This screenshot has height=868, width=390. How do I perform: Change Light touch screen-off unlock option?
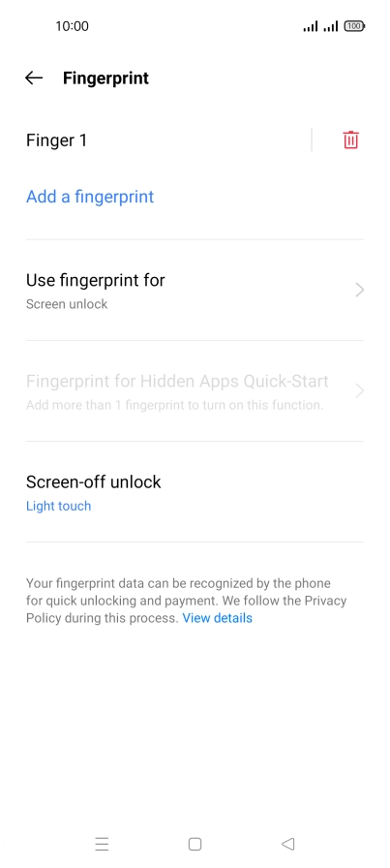tap(59, 506)
